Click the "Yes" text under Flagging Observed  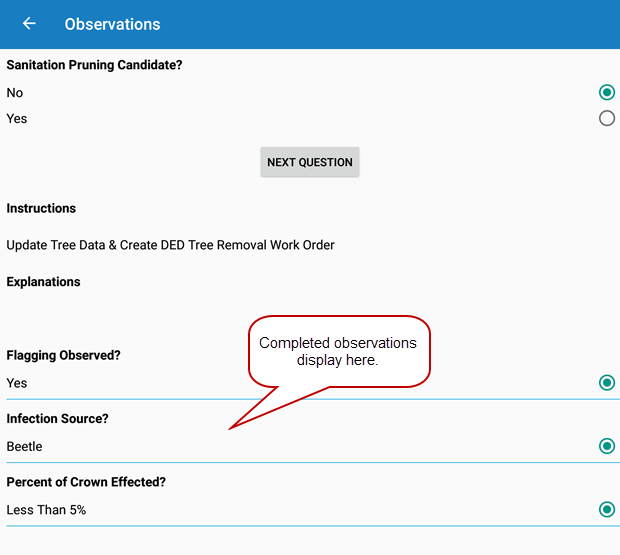[17, 383]
